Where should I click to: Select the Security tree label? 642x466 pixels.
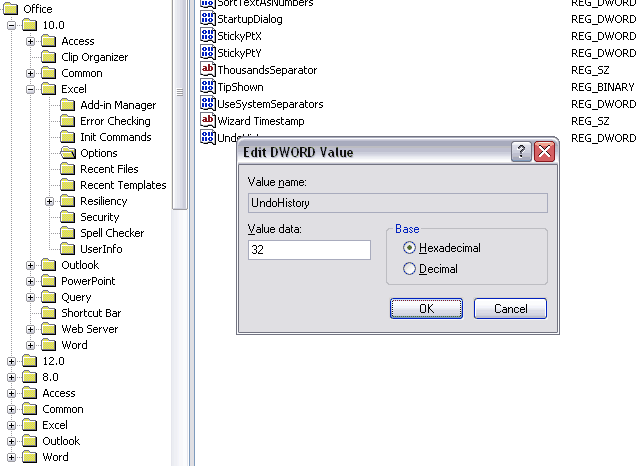pyautogui.click(x=99, y=217)
